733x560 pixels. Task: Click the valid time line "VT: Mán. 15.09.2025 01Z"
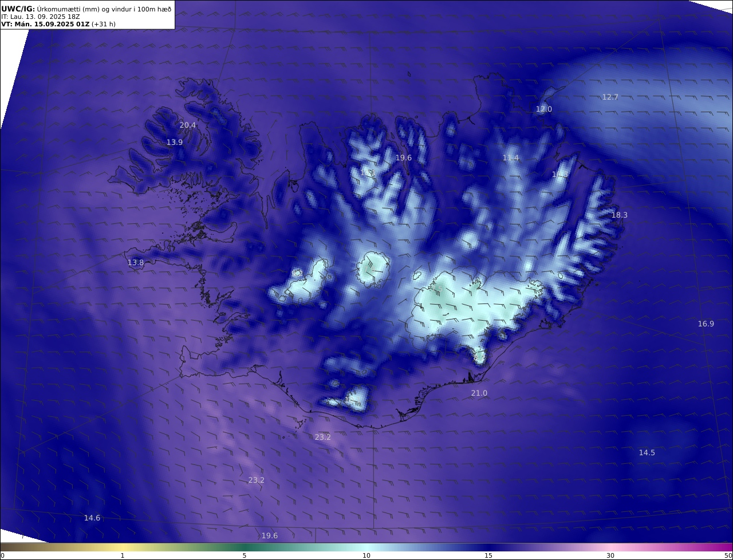pyautogui.click(x=45, y=24)
